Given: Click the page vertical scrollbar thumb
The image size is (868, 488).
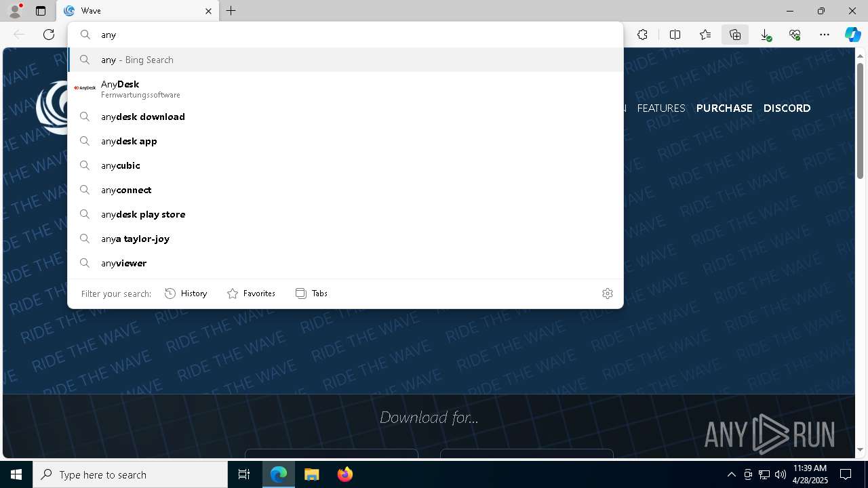Looking at the screenshot, I should coord(861,119).
